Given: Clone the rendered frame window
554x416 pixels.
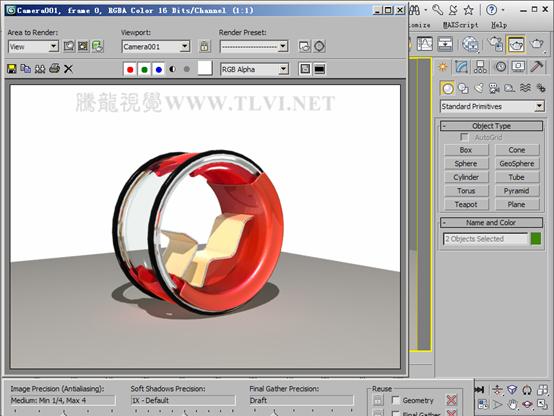Looking at the screenshot, I should click(40, 69).
